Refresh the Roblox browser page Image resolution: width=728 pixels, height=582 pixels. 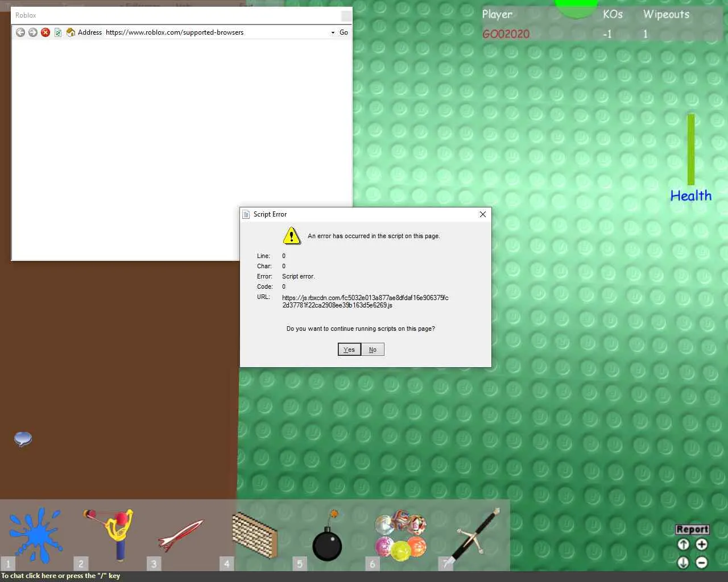pyautogui.click(x=58, y=32)
